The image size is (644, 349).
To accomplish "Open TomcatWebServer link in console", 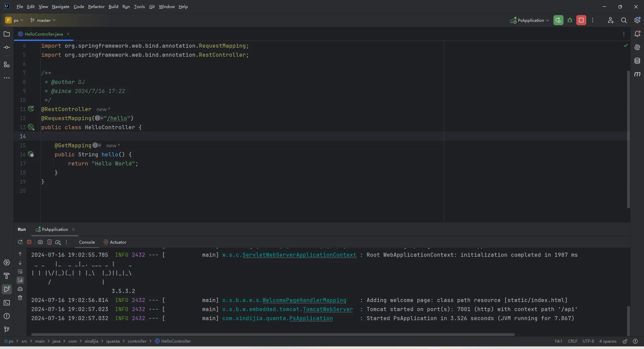I will tap(328, 309).
